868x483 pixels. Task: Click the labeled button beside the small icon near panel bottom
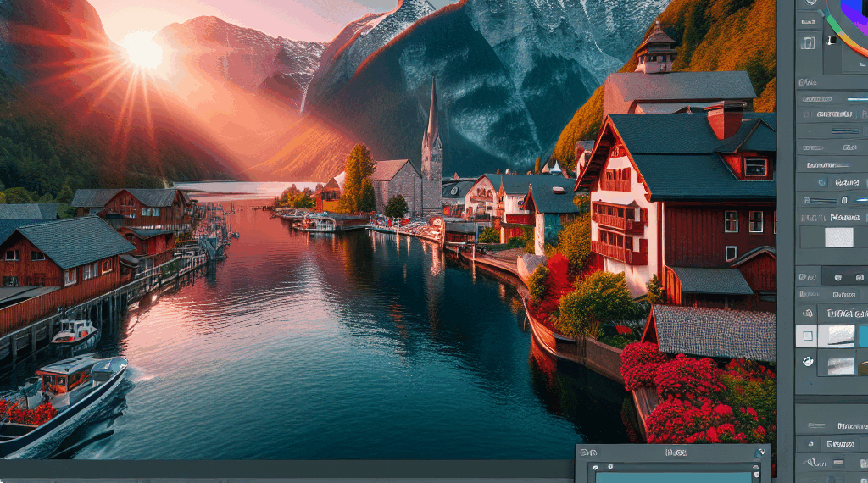click(841, 444)
